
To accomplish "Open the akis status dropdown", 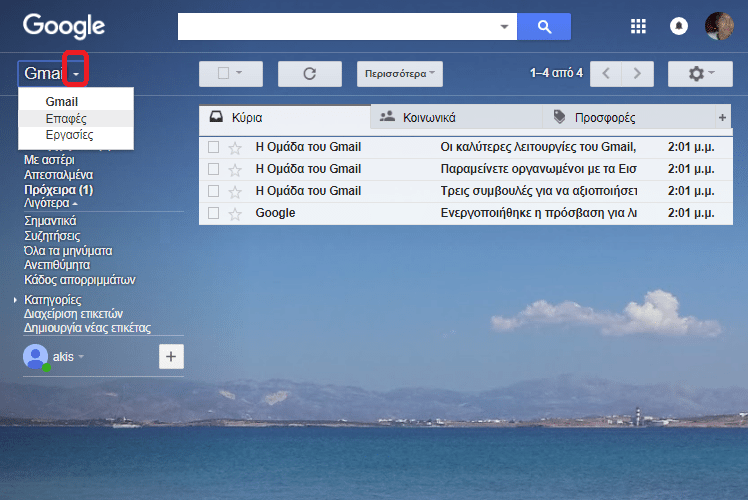I will 81,356.
